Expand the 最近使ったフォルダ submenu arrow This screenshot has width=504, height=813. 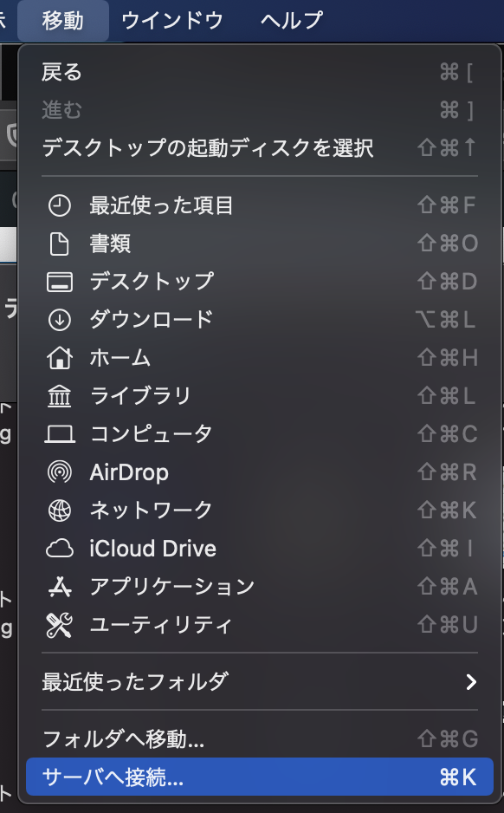(x=471, y=682)
